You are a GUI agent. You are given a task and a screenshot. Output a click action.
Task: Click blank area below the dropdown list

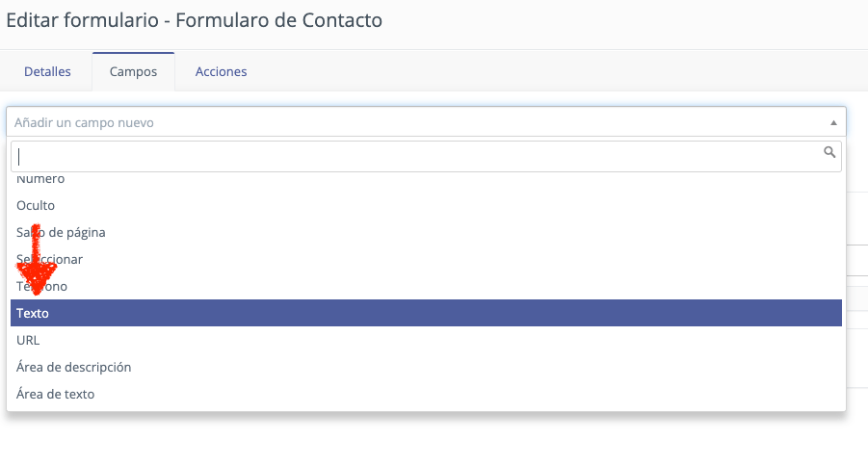point(426,442)
